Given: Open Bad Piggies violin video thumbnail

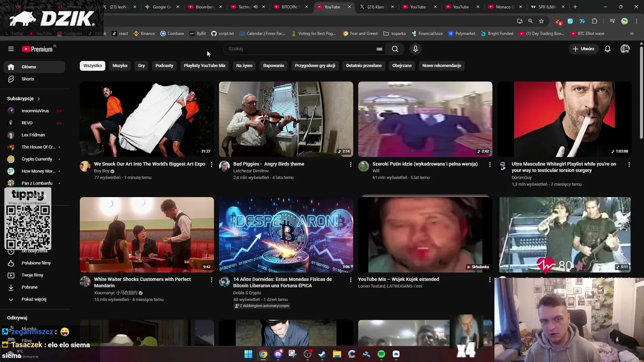Looking at the screenshot, I should 286,119.
